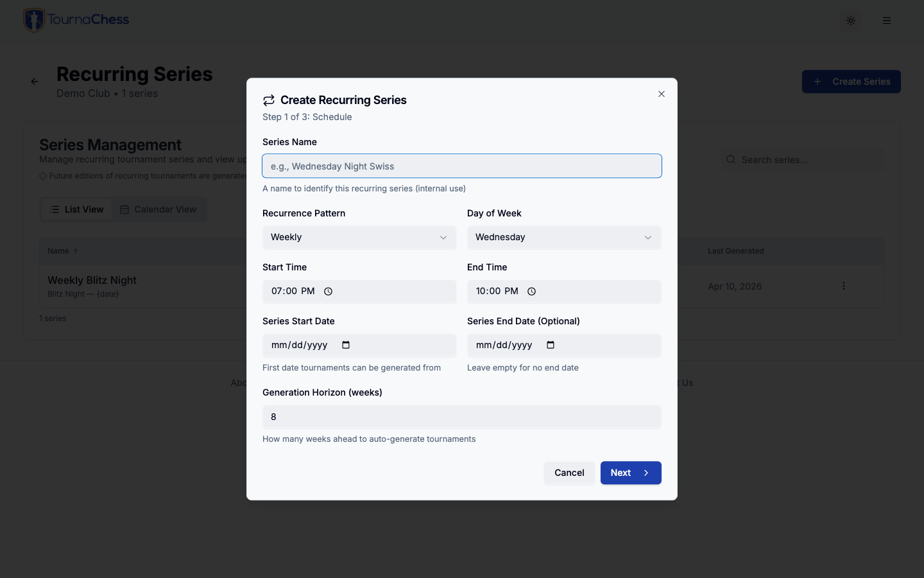Open the End Time clock picker
Screen dimensions: 924x578
coord(532,292)
